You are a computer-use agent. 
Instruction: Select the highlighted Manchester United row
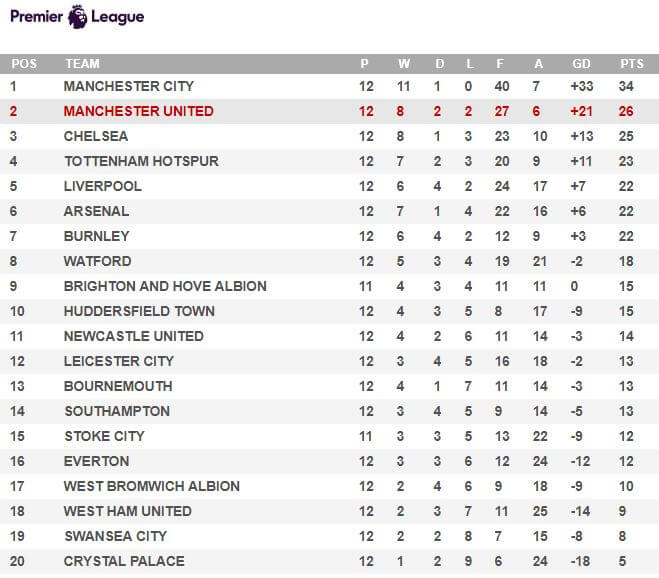click(330, 111)
